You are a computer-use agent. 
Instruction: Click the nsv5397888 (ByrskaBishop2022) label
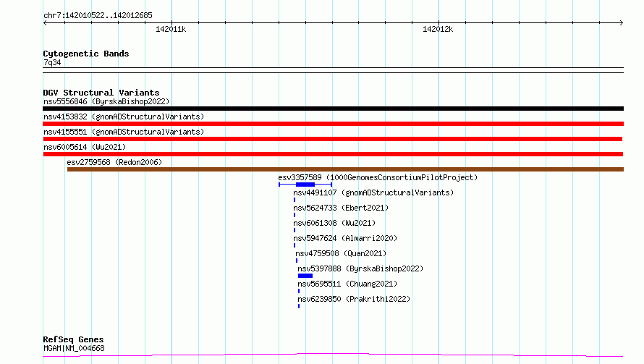(360, 268)
